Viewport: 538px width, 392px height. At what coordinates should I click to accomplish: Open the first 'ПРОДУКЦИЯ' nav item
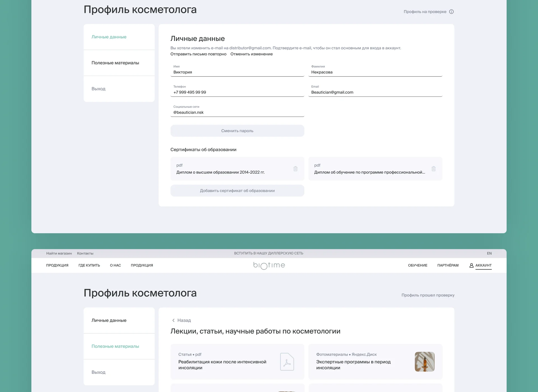tap(57, 265)
